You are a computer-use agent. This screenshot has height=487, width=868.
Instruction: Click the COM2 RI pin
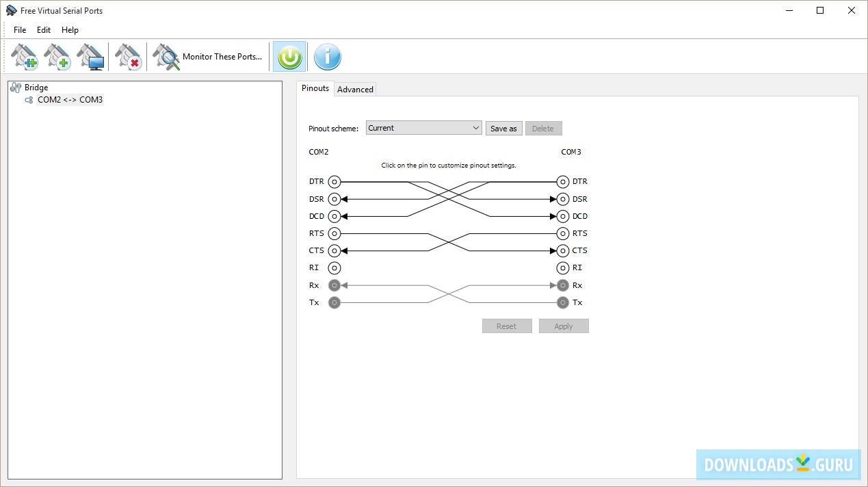click(334, 268)
